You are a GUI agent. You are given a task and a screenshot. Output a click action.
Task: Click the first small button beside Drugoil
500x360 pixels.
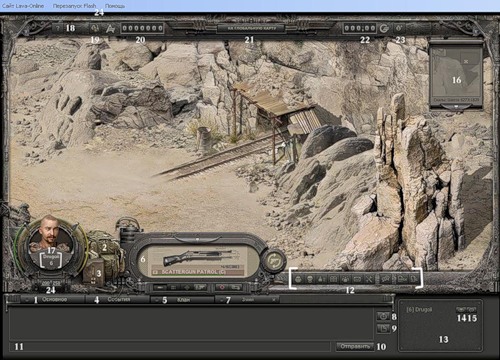[x=461, y=309]
